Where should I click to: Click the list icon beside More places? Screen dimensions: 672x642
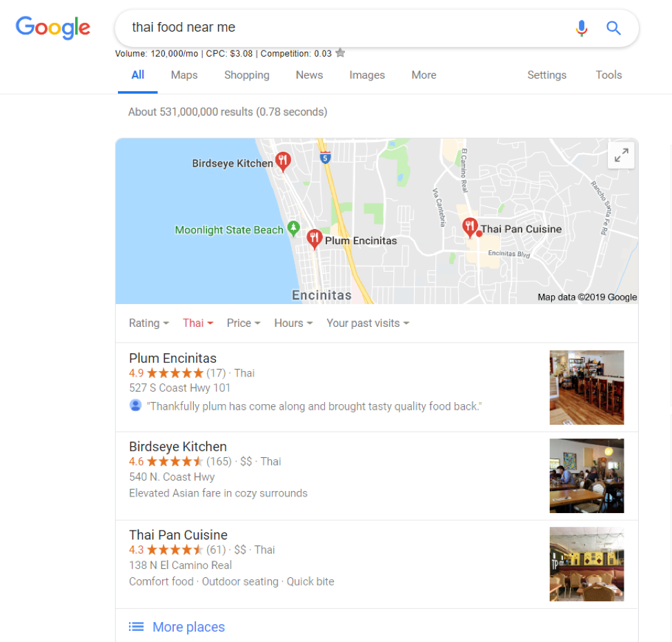coord(137,627)
